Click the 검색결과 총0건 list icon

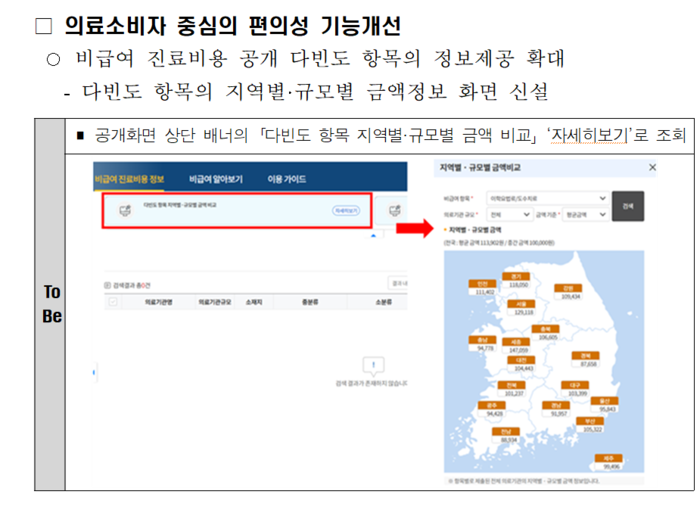107,285
